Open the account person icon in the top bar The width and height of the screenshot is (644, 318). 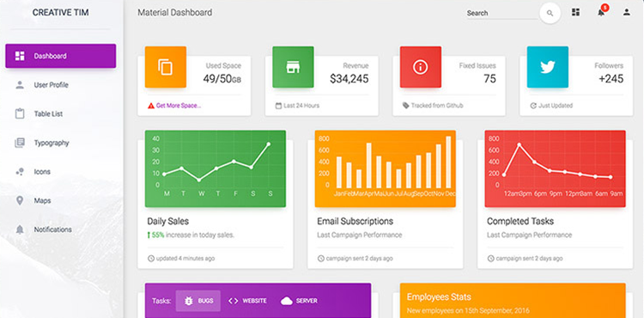pyautogui.click(x=626, y=12)
